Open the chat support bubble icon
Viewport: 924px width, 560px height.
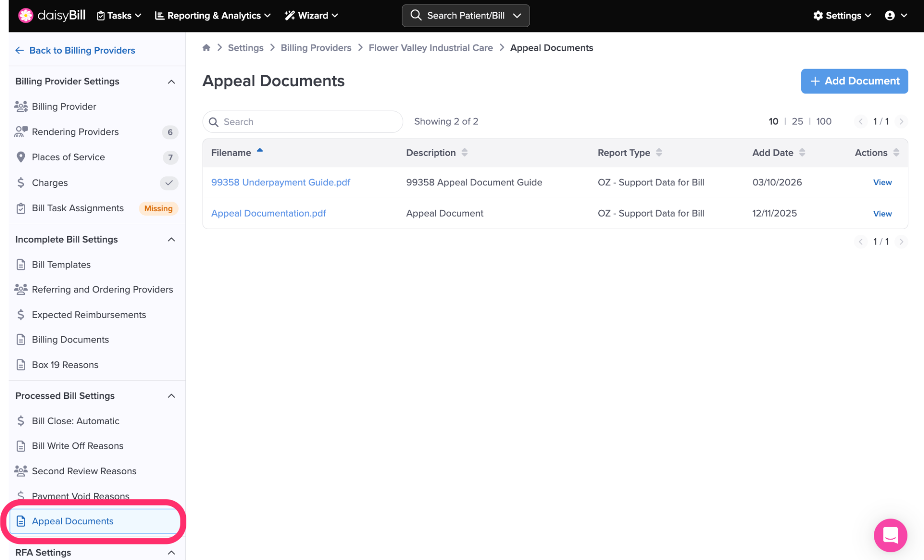890,535
